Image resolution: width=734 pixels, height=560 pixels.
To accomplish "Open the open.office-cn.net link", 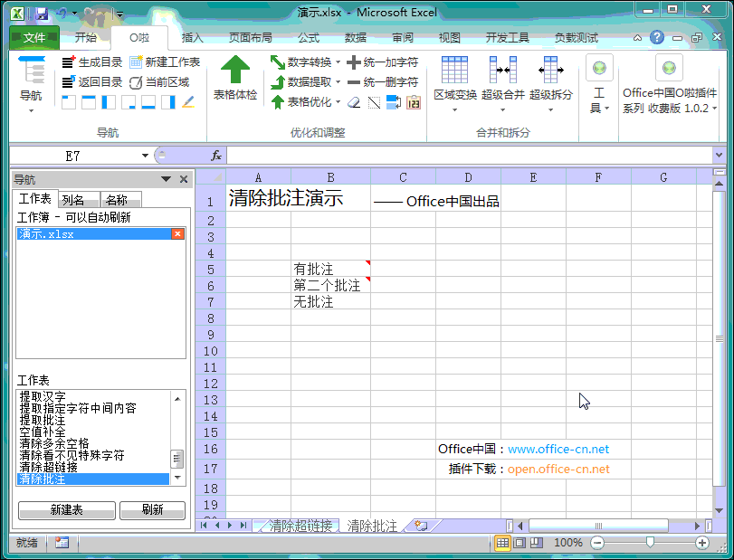I will point(558,469).
